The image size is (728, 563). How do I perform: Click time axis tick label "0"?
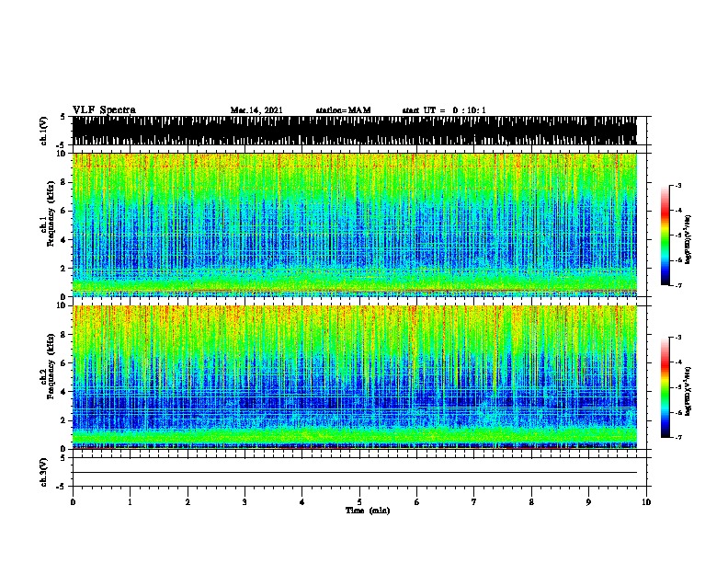tap(73, 502)
